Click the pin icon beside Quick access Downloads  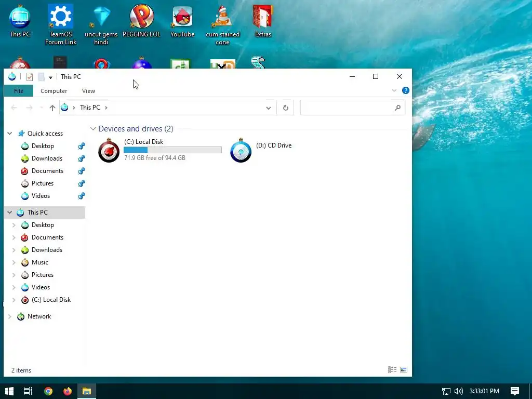[82, 159]
